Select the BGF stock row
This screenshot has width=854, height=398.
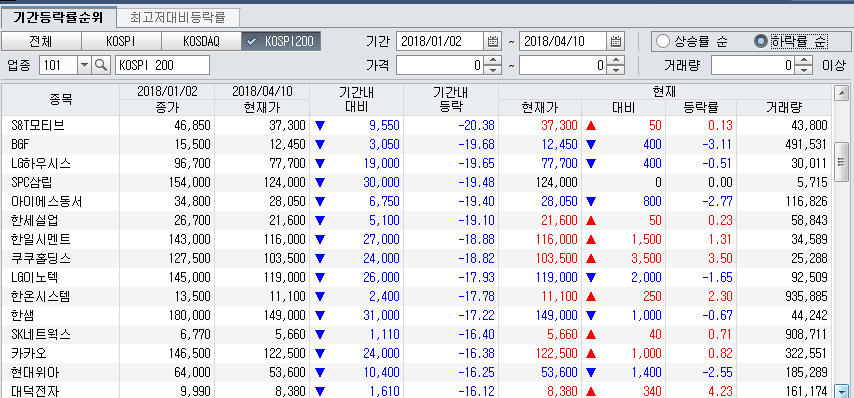click(417, 144)
